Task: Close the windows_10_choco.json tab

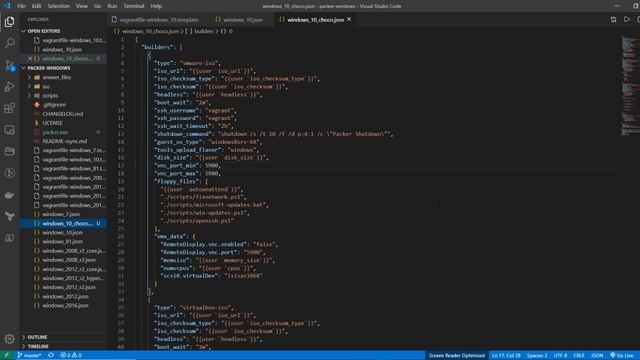Action: click(349, 19)
